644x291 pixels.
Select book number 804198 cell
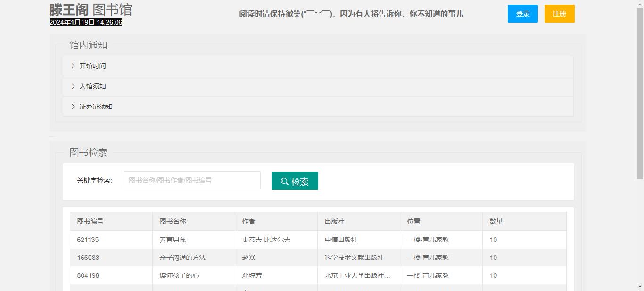[x=111, y=275]
